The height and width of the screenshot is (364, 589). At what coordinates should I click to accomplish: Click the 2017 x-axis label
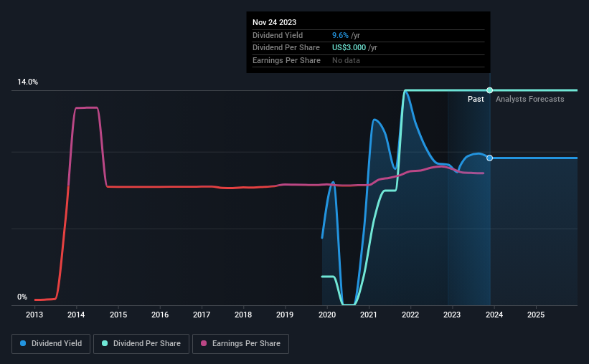point(202,315)
